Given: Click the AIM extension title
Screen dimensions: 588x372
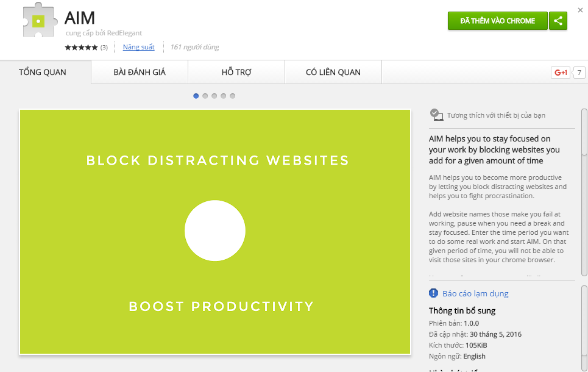Looking at the screenshot, I should (x=79, y=18).
